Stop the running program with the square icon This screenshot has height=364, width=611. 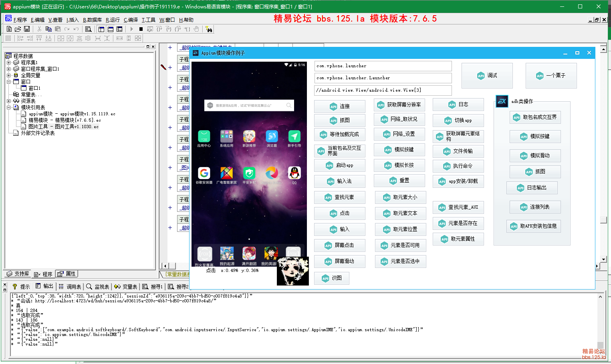(141, 29)
